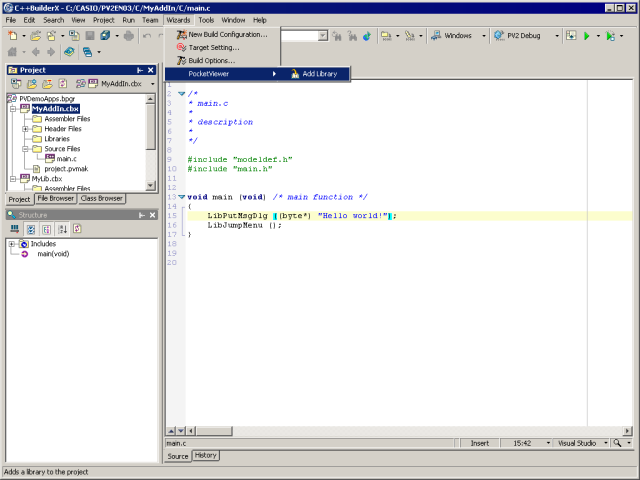
Task: Click the Debug project run icon
Action: click(610, 36)
